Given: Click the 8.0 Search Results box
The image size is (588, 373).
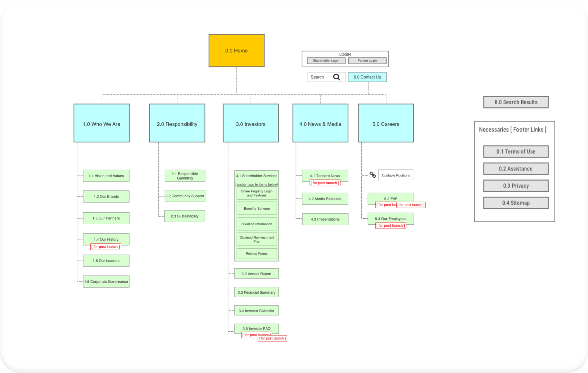Looking at the screenshot, I should (516, 102).
